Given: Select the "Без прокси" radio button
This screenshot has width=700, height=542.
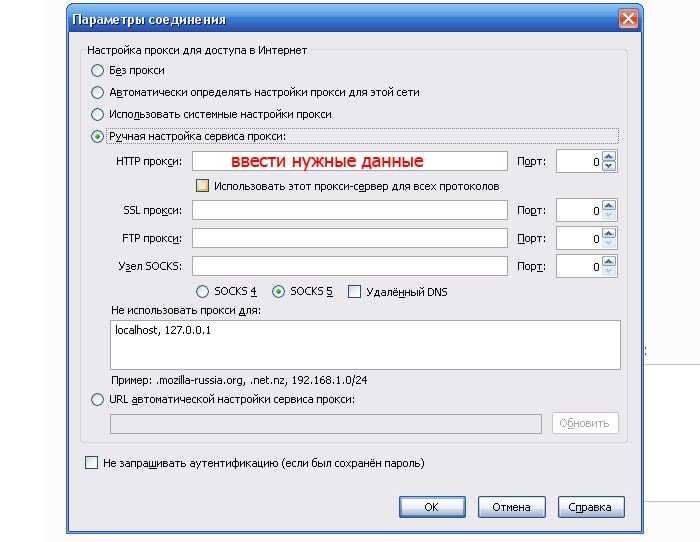Looking at the screenshot, I should point(97,71).
